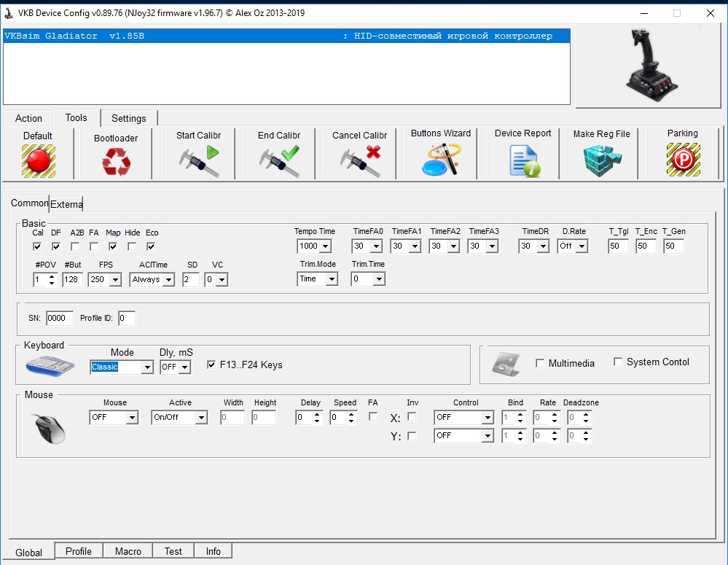Click the Gladiator joystick picture

tap(651, 65)
